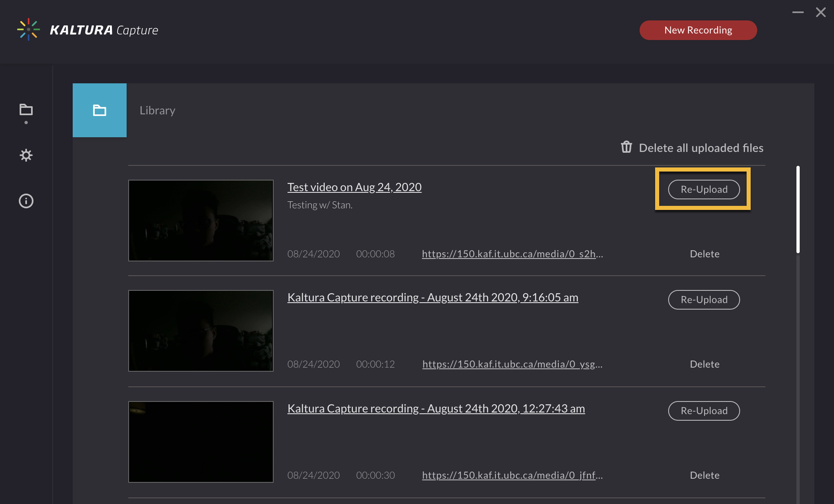Re-Upload the 12:27:43 am recording

[x=704, y=411]
